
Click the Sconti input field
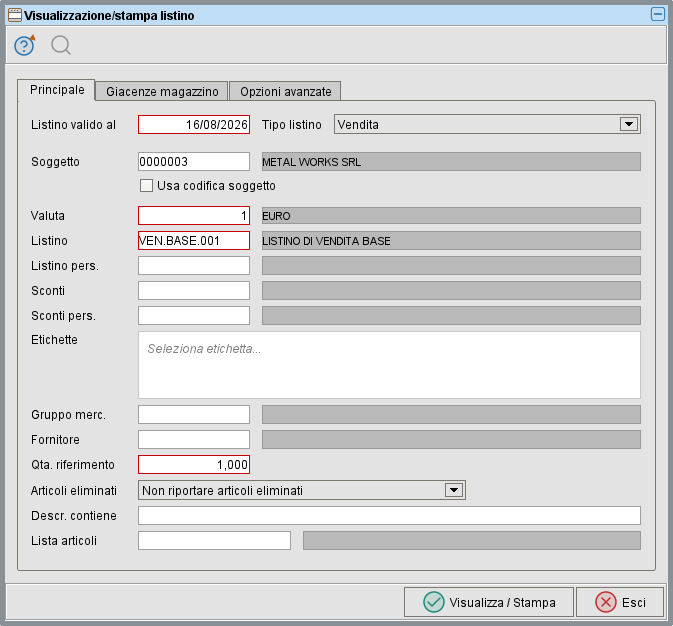194,290
